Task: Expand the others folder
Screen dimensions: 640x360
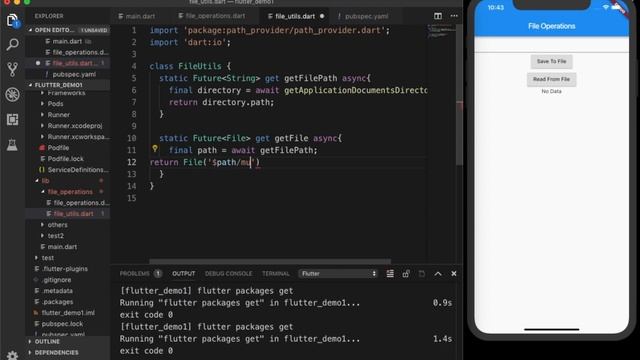Action: point(58,224)
